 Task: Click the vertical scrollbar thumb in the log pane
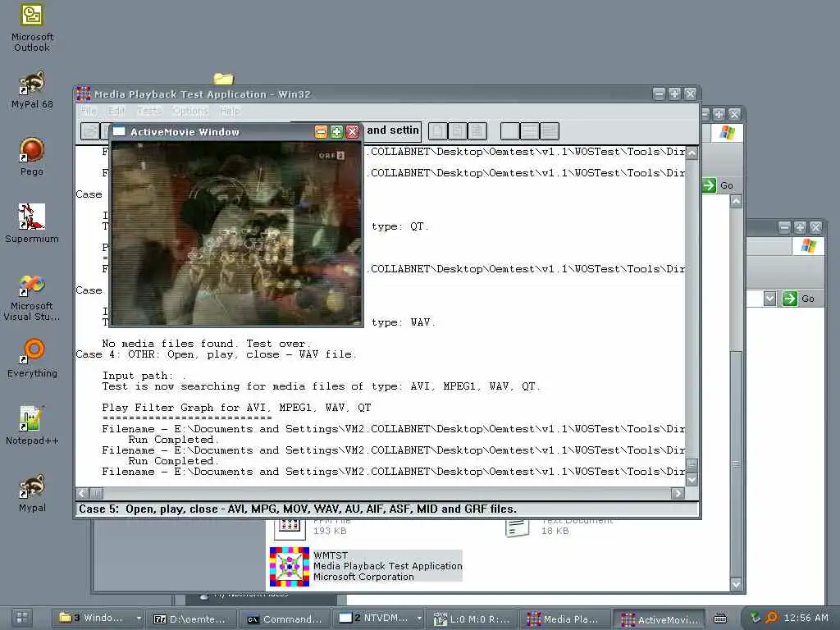pos(692,464)
